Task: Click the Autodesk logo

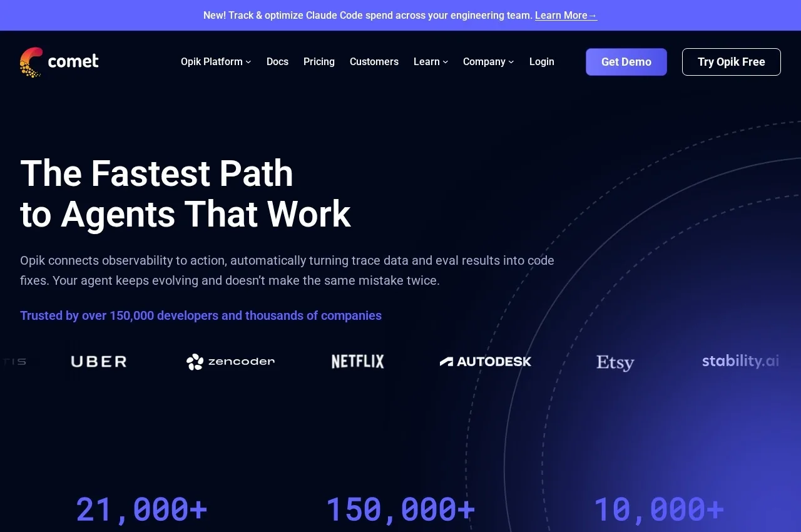Action: click(486, 361)
